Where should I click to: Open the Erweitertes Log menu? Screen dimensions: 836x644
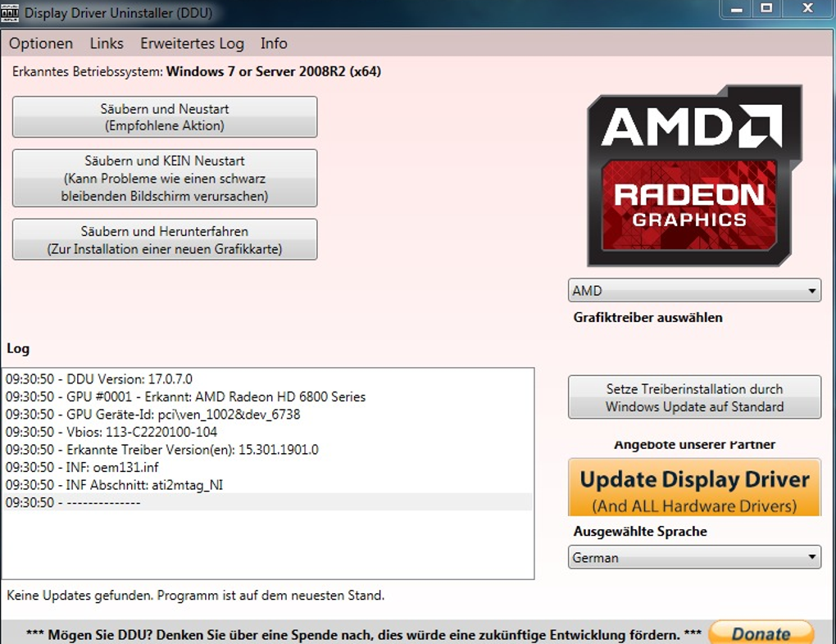click(x=191, y=43)
